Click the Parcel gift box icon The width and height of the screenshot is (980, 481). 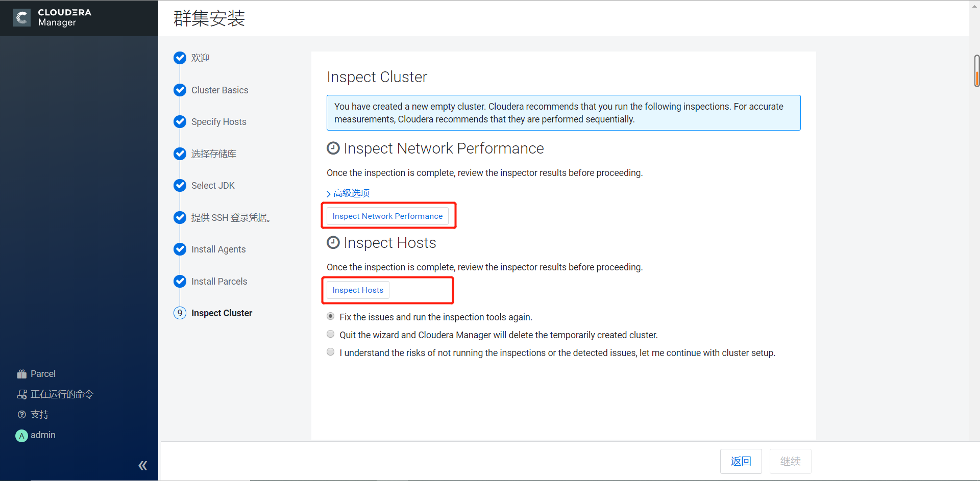21,374
